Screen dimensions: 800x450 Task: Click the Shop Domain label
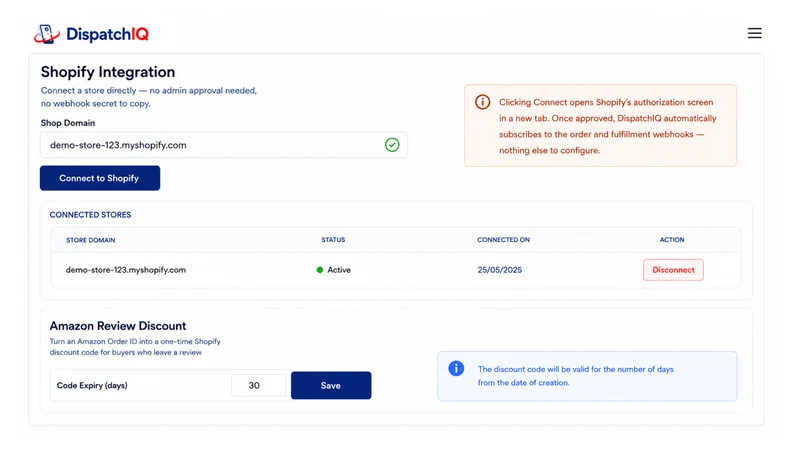tap(68, 123)
